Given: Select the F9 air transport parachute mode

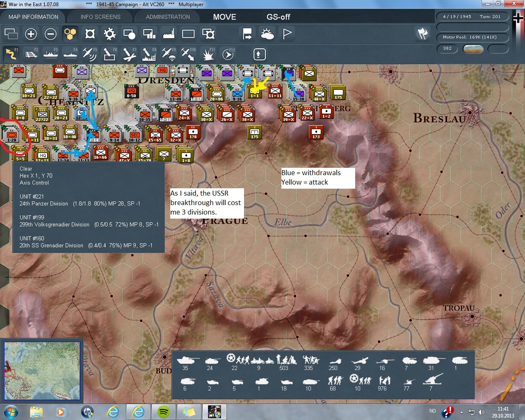Looking at the screenshot, I should pyautogui.click(x=169, y=54).
